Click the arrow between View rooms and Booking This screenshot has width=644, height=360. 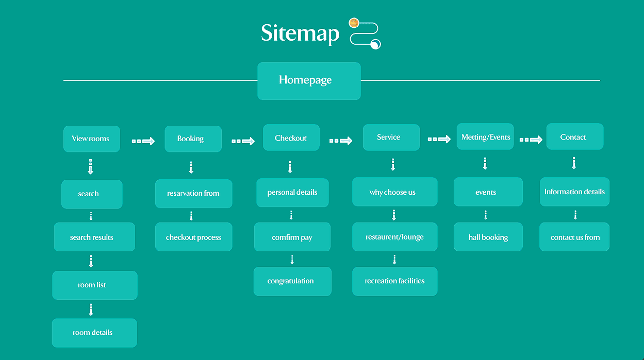point(143,141)
